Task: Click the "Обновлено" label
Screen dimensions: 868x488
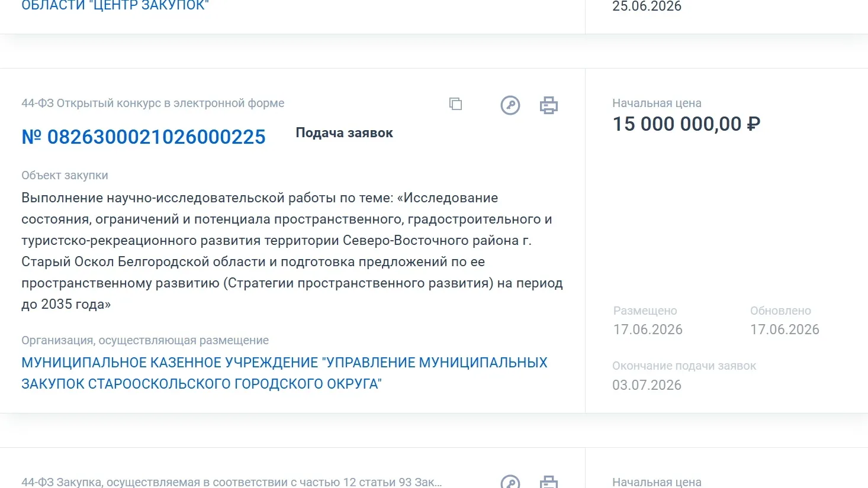Action: click(x=780, y=311)
